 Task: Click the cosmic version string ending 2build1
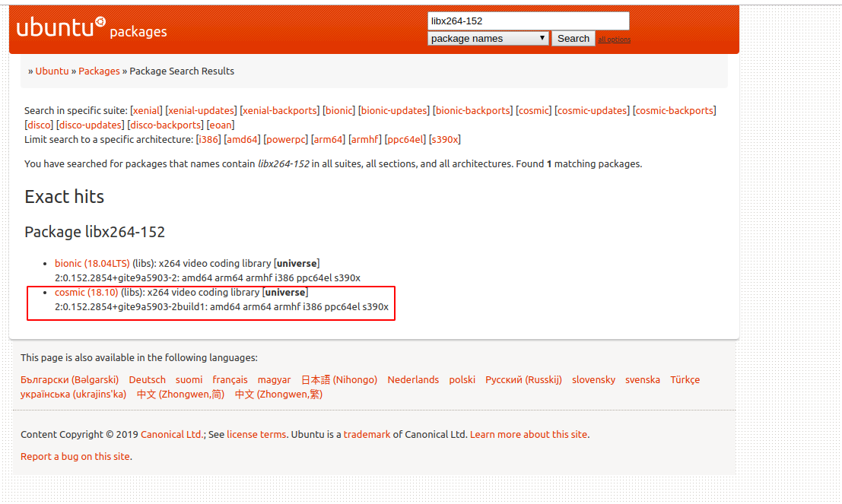coord(129,307)
